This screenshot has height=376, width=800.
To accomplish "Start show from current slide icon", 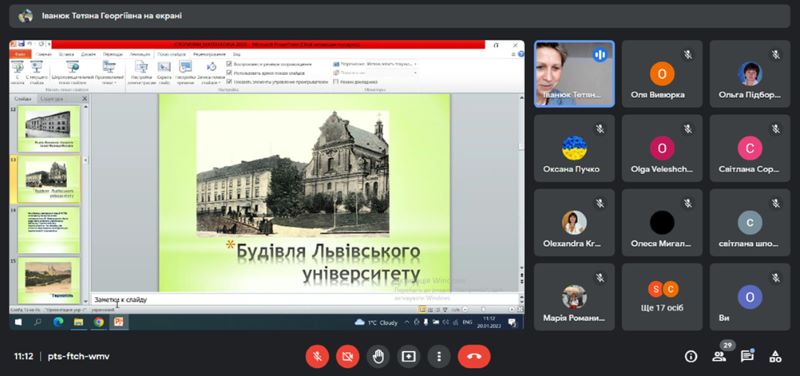I will tap(36, 72).
